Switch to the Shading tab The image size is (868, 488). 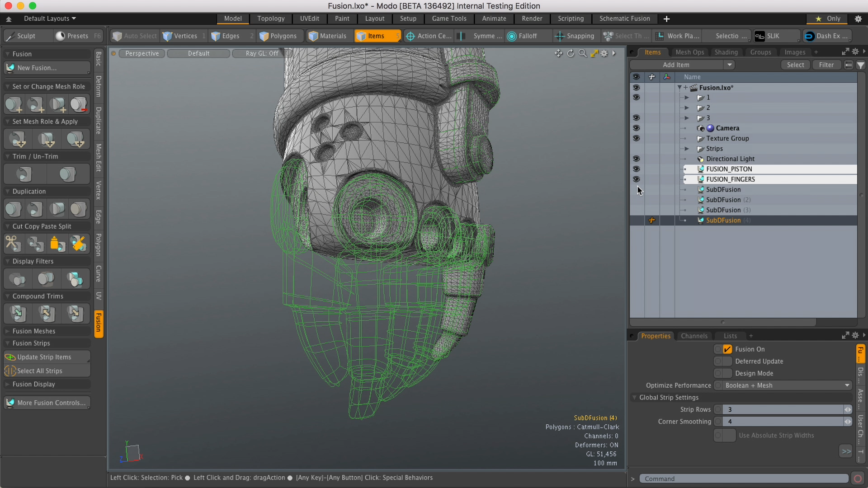tap(726, 52)
